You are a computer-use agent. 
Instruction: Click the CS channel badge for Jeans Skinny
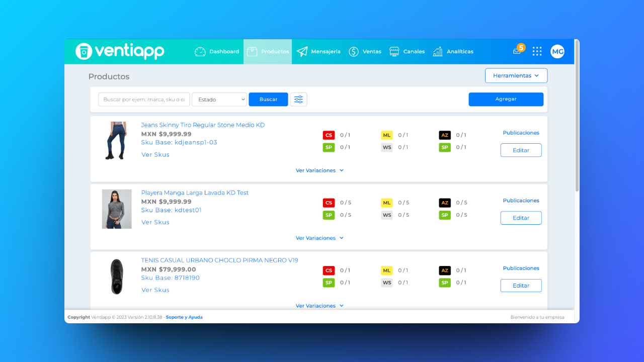pos(329,135)
